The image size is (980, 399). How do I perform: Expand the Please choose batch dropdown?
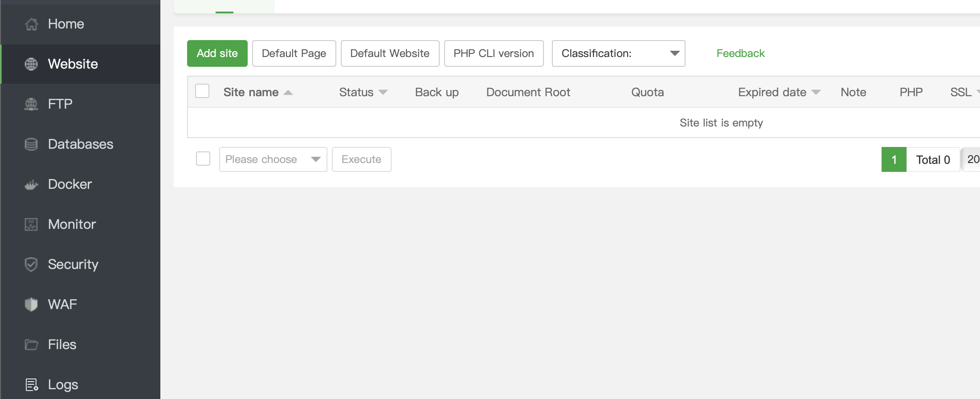[273, 159]
